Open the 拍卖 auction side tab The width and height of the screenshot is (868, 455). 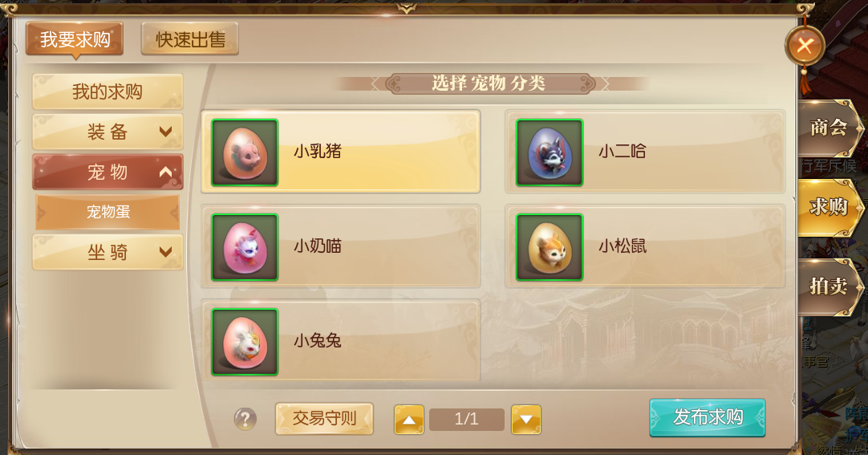(x=829, y=286)
